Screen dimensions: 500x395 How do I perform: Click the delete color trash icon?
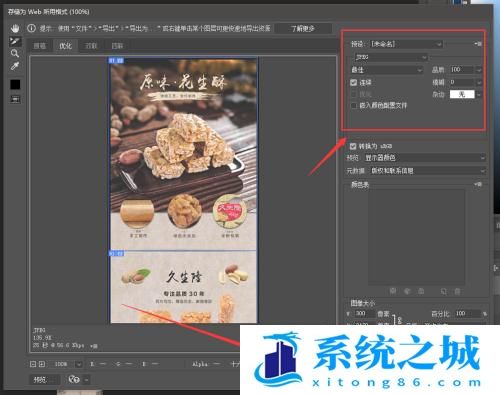point(458,291)
